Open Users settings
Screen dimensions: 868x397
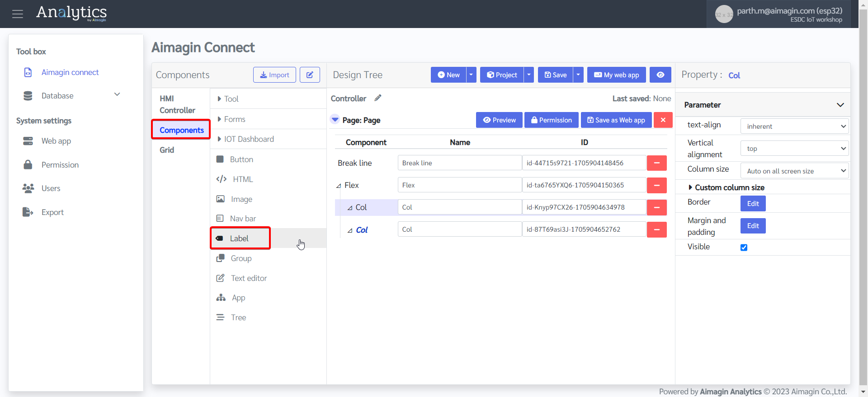pyautogui.click(x=51, y=188)
